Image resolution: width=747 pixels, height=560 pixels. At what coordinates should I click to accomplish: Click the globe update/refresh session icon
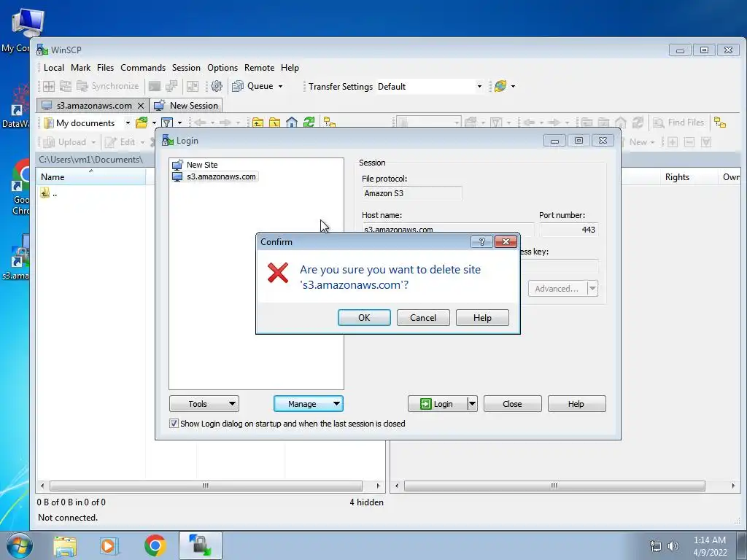coord(500,86)
